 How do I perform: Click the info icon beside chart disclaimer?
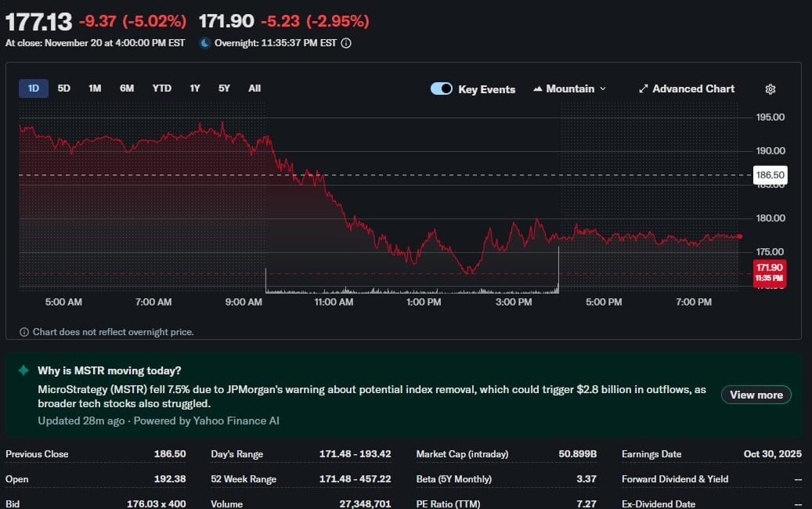24,332
